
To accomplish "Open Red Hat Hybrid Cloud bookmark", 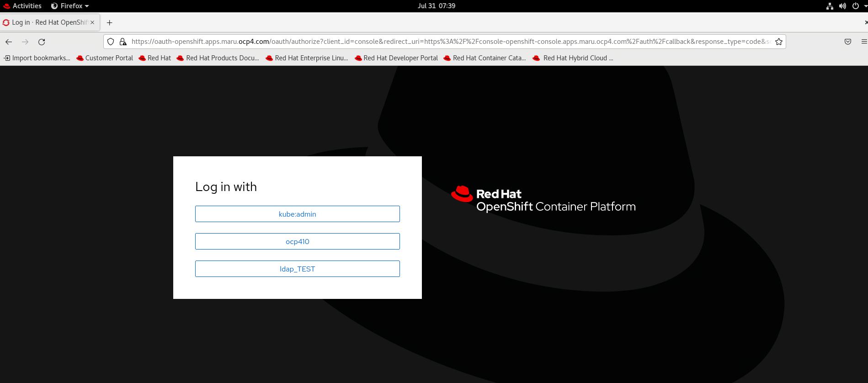I will 573,58.
